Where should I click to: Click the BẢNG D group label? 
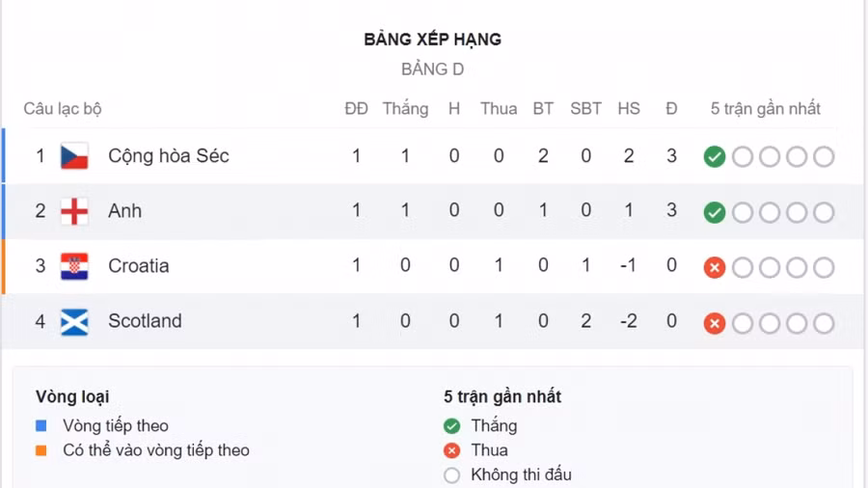coord(433,69)
